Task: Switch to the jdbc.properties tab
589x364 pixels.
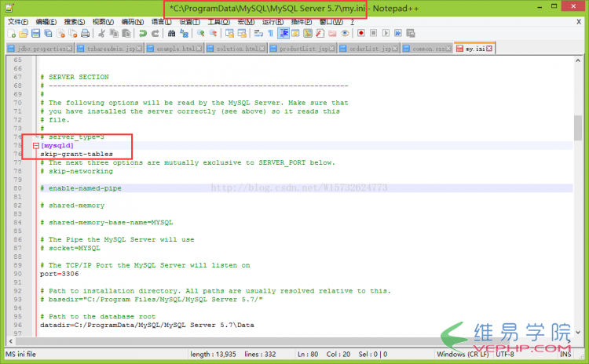Action: pyautogui.click(x=40, y=49)
